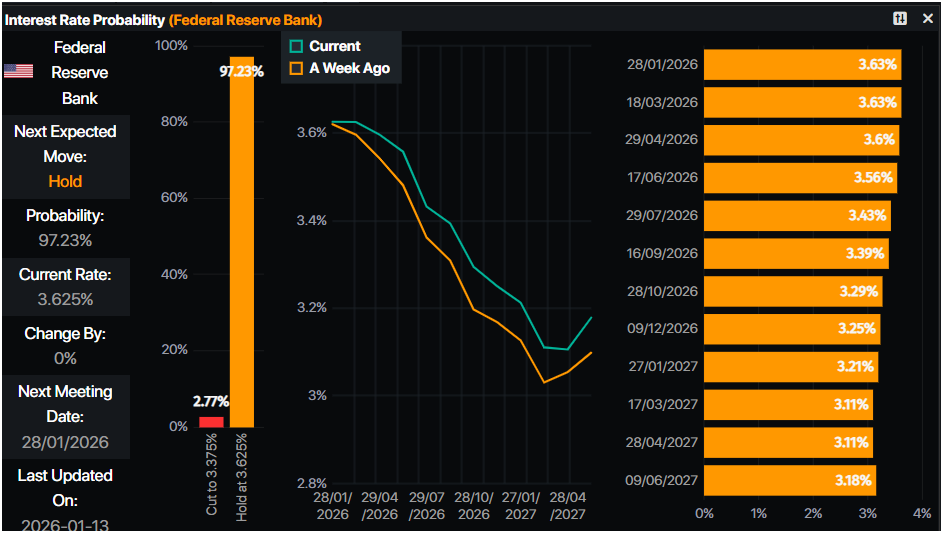Click the US flag icon
The image size is (943, 533).
[x=18, y=71]
